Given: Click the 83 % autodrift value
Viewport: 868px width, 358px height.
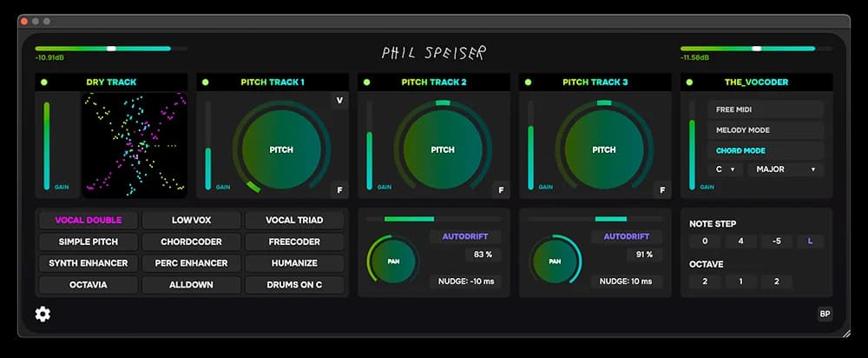Looking at the screenshot, I should [x=483, y=255].
